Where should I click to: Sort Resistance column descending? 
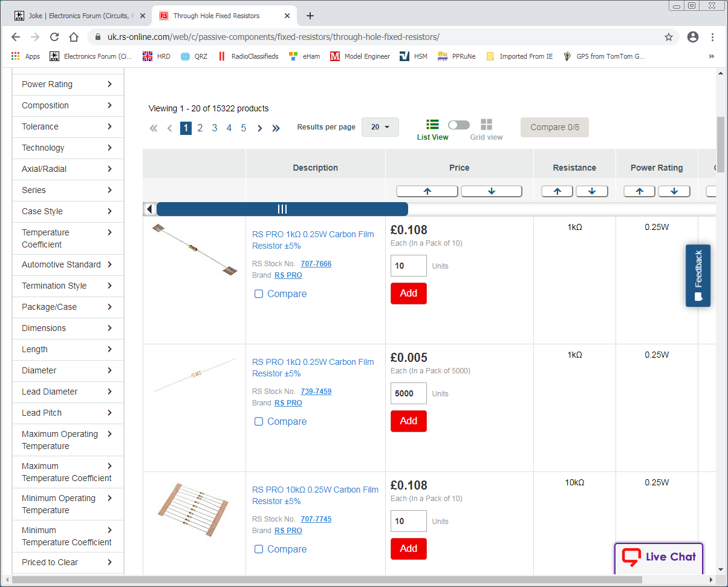[x=592, y=191]
